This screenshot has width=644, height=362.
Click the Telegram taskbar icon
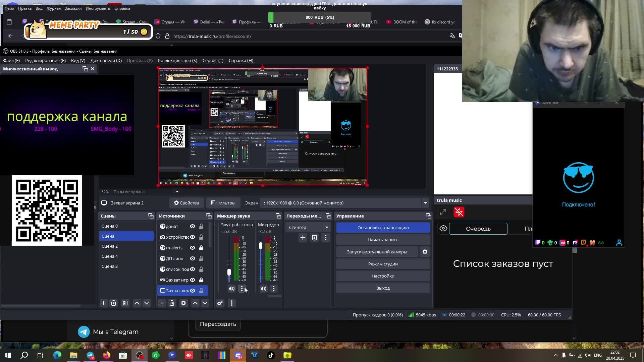pyautogui.click(x=90, y=355)
